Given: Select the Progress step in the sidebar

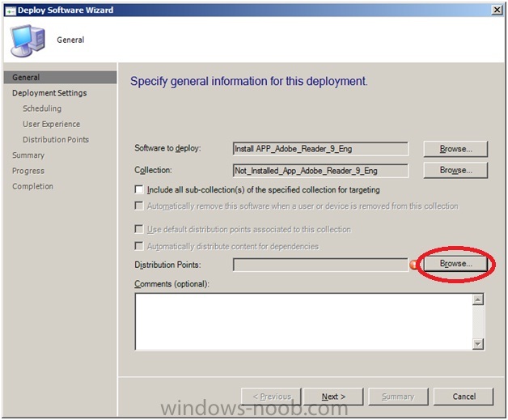Looking at the screenshot, I should click(x=28, y=171).
